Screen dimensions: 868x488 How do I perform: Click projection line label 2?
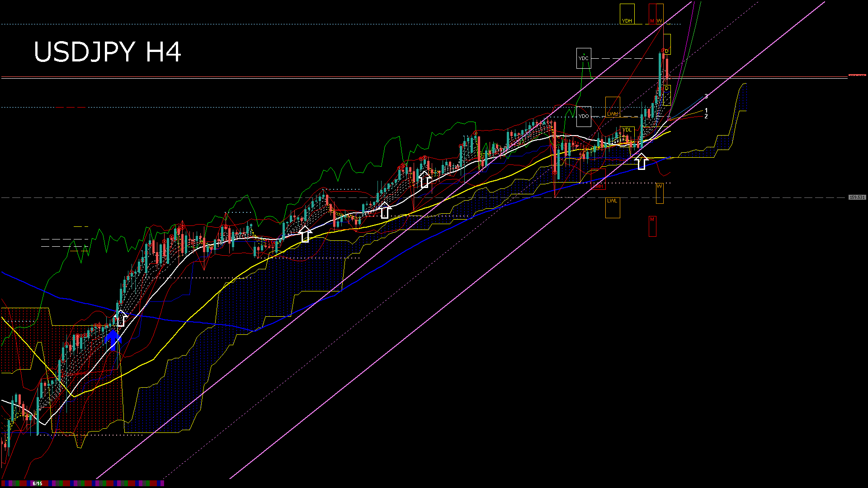[706, 117]
